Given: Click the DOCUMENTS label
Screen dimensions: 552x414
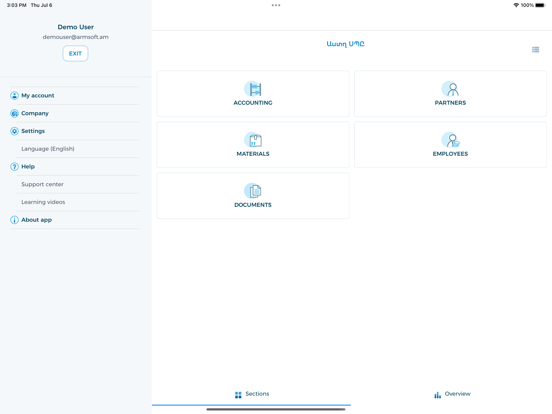Looking at the screenshot, I should (253, 205).
